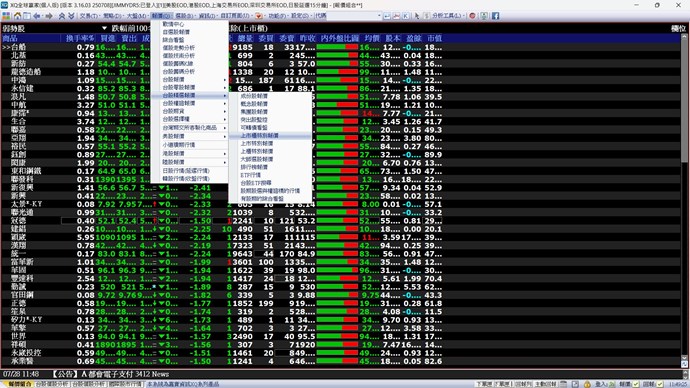Screen dimensions: 690x388
Task: Open the Facebook icon in toolbar
Action: click(x=495, y=16)
